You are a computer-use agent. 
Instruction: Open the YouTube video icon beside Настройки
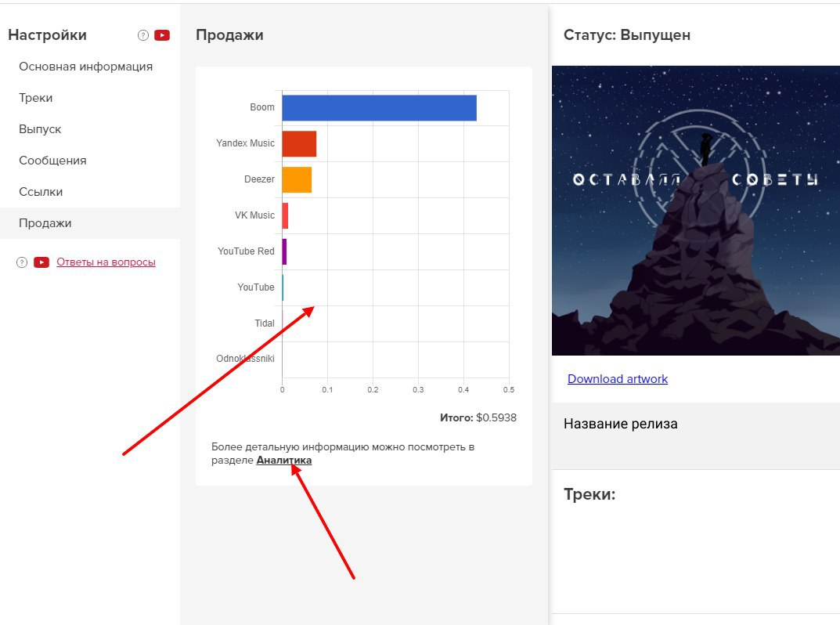pyautogui.click(x=162, y=35)
